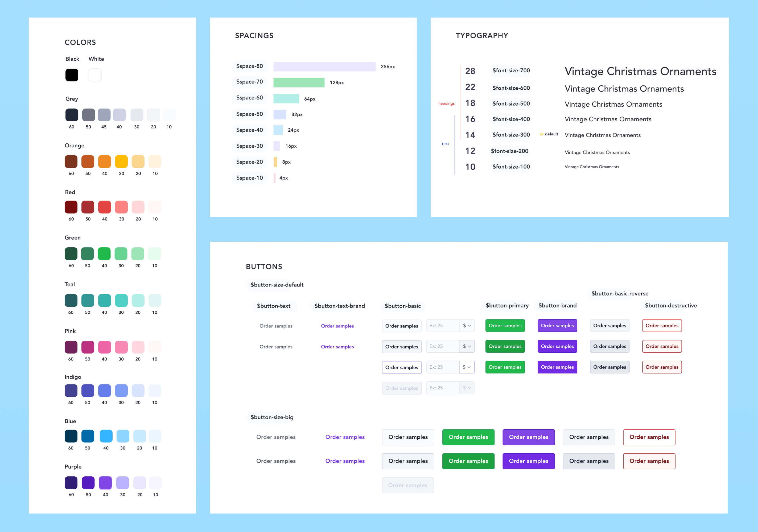Click the largest Vintage Christmas Ornaments heading
758x532 pixels.
tap(640, 71)
